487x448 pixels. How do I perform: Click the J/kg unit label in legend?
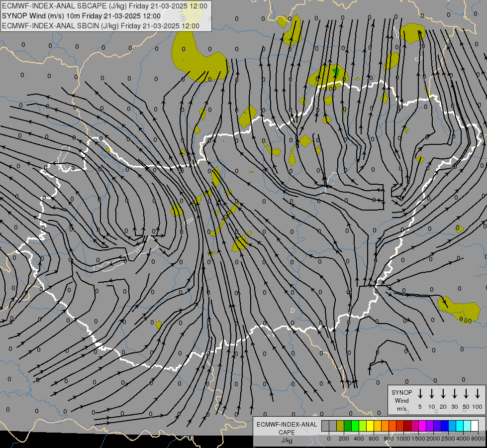click(287, 441)
